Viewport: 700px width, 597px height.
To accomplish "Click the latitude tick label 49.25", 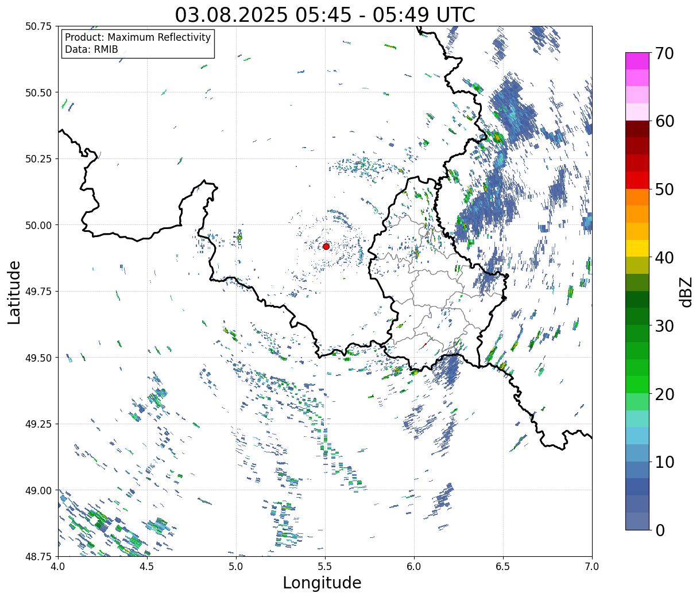I will [38, 424].
